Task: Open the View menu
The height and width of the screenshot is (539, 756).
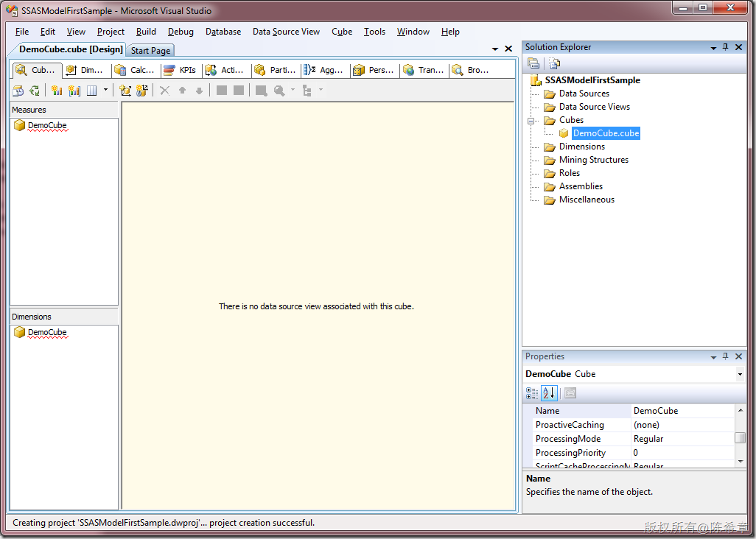Action: 76,32
